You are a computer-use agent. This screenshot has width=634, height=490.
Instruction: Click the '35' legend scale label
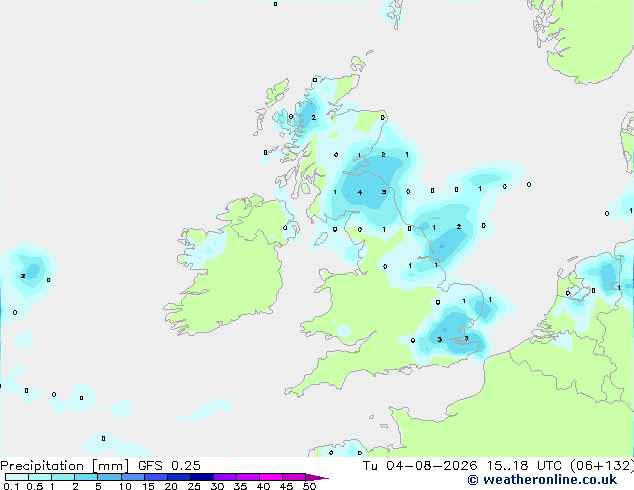(240, 486)
